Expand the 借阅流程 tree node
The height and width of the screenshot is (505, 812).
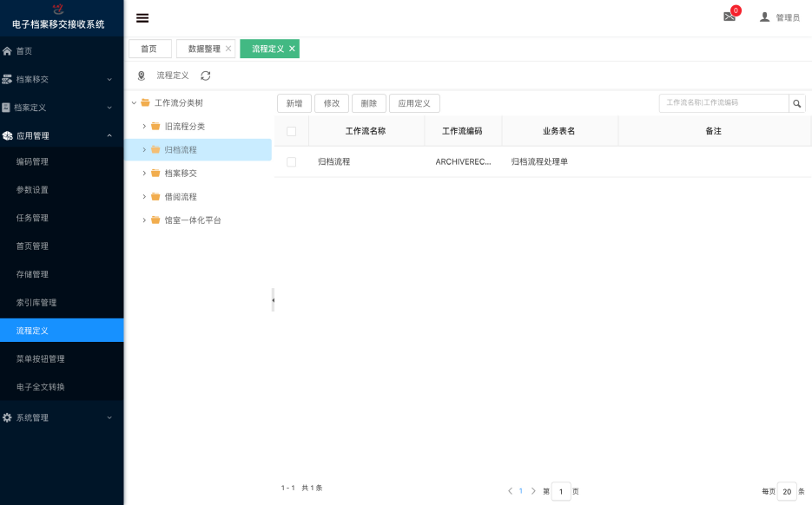tap(144, 196)
